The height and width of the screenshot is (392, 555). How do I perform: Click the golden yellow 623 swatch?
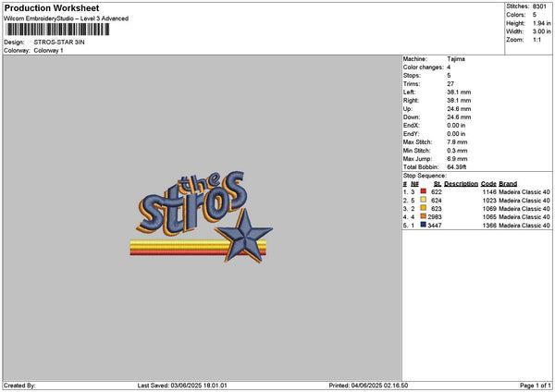423,208
